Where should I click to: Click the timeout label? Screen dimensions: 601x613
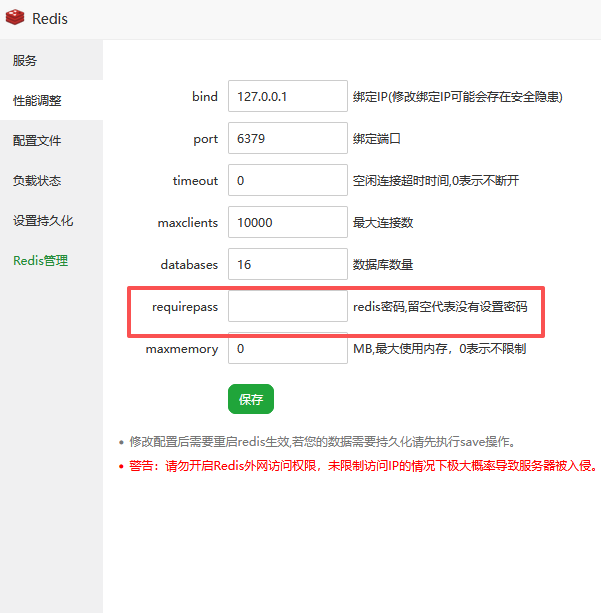(195, 181)
